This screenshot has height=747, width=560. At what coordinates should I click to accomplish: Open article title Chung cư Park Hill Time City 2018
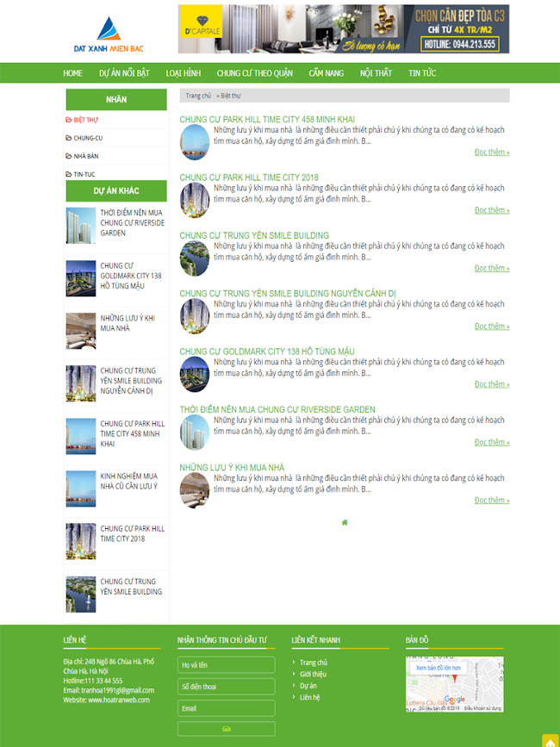[x=249, y=177]
